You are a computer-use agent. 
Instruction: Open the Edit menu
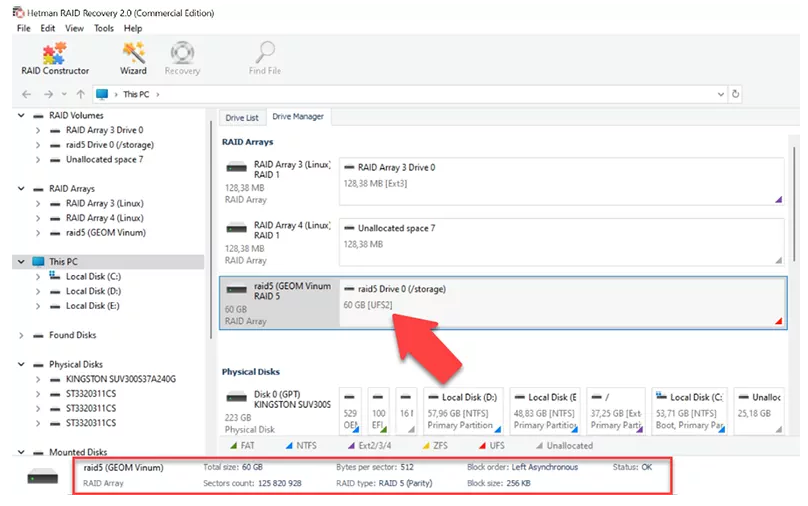[47, 28]
